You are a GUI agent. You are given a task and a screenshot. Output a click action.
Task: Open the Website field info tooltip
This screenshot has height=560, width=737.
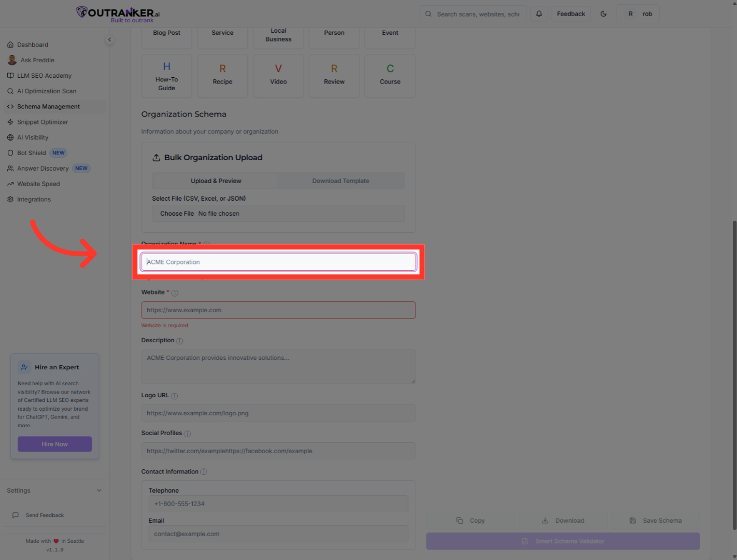coord(175,292)
